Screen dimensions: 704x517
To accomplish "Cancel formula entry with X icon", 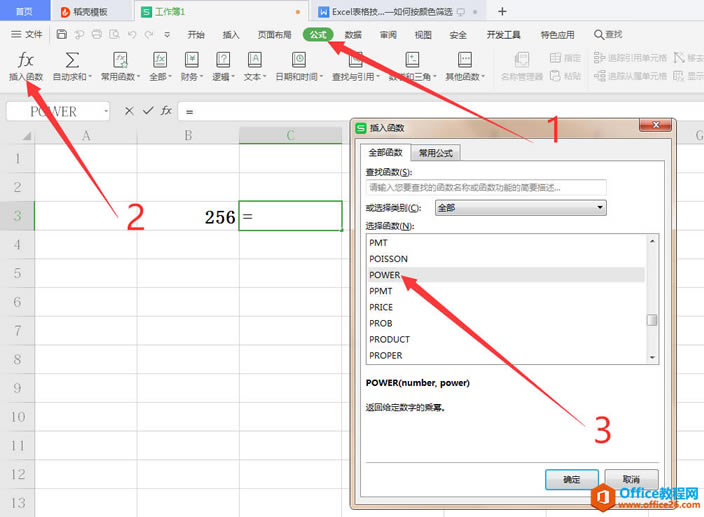I will coord(129,111).
